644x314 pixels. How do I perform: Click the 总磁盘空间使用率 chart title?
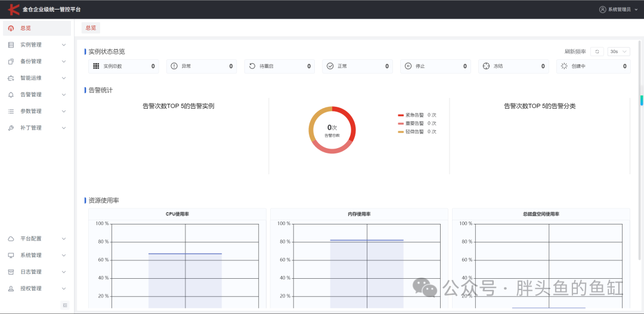[x=541, y=214]
